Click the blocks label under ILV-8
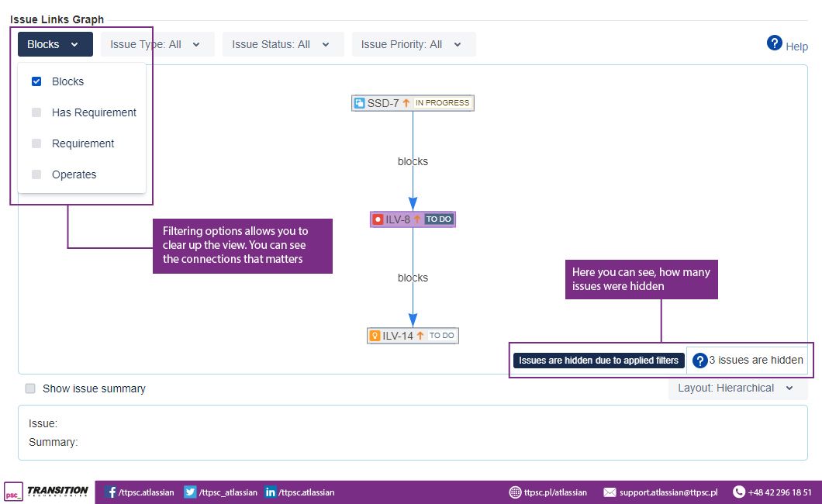This screenshot has width=822, height=504. 413,278
